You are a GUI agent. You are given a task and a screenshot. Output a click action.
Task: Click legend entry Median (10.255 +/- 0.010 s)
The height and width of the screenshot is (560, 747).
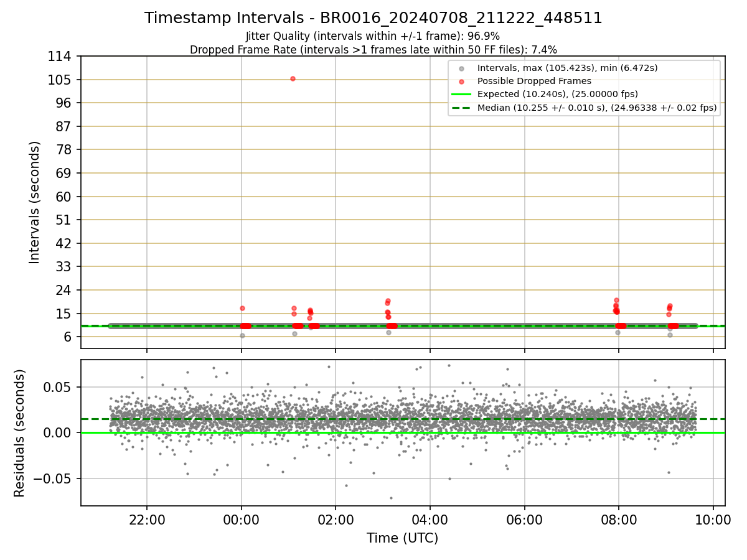[597, 108]
